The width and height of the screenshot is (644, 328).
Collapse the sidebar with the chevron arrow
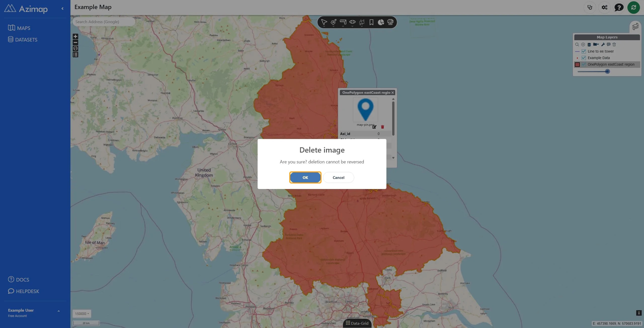click(x=62, y=9)
